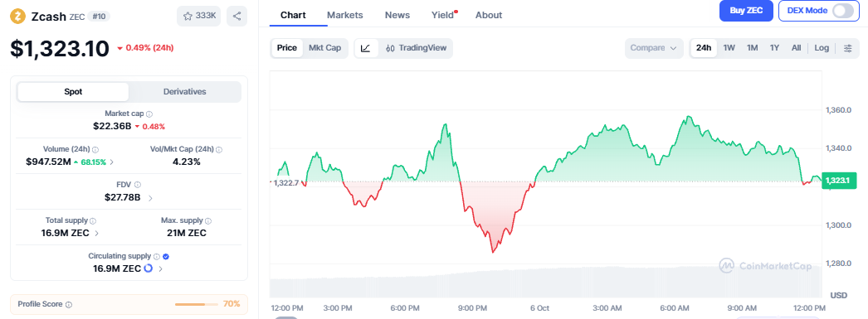Click the Profile Score progress bar
The image size is (868, 319).
coord(197,304)
